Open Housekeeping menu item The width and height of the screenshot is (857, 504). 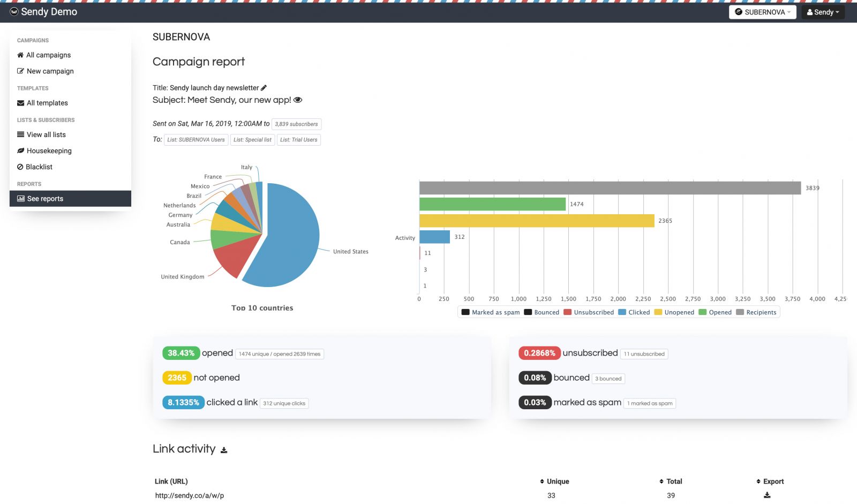70,151
